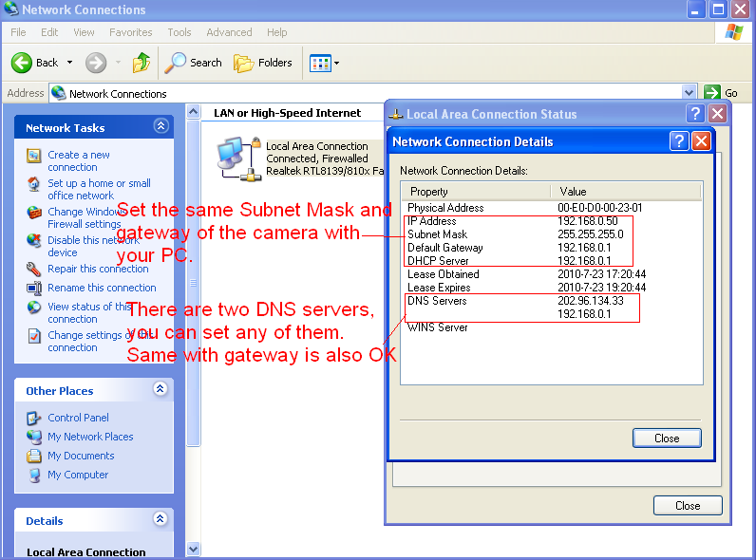Screen dimensions: 756x560
Task: Expand the Address bar dropdown
Action: (689, 92)
